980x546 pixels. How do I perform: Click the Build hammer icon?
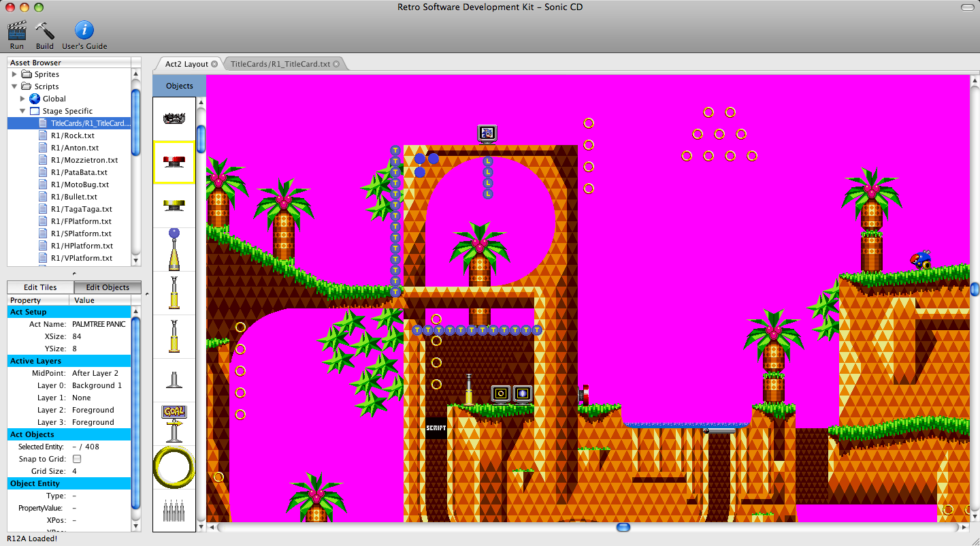(x=45, y=31)
